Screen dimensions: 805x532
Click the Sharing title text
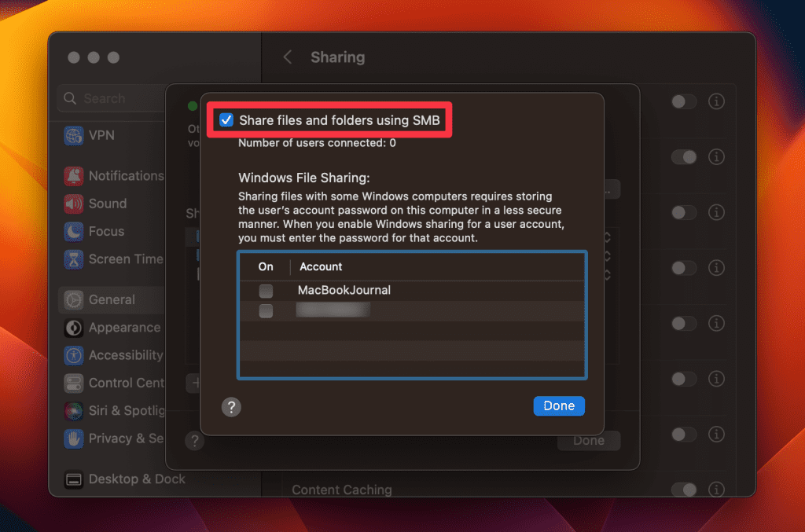338,57
